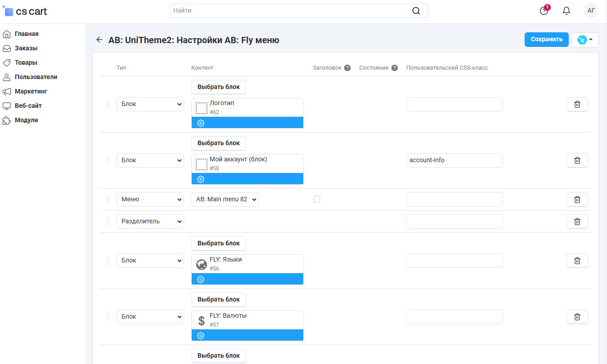Click the search magnifier icon
Image resolution: width=607 pixels, height=364 pixels.
click(416, 11)
